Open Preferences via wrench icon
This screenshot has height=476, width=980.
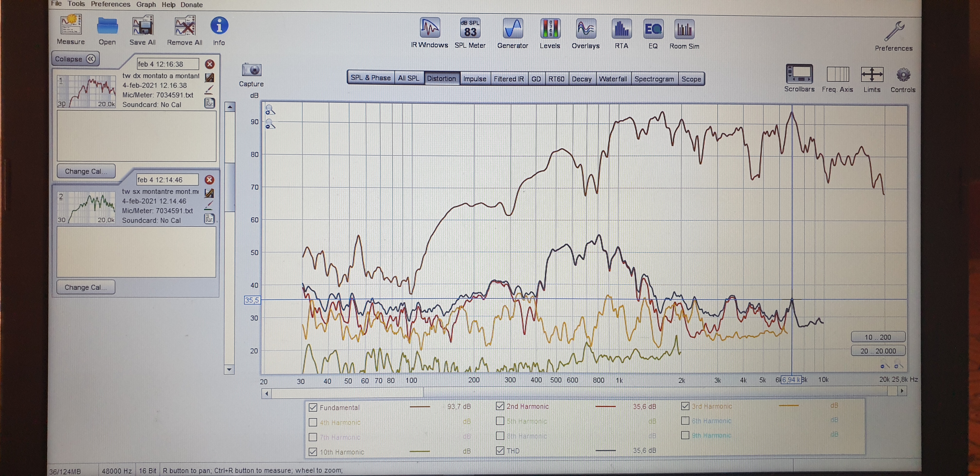pos(894,31)
